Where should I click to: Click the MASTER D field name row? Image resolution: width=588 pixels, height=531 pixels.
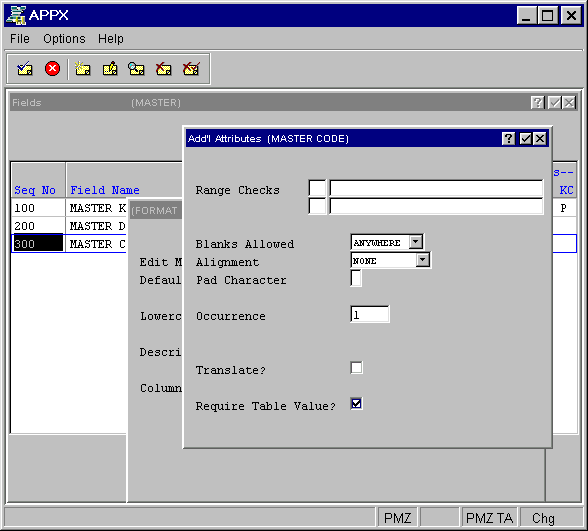point(97,226)
